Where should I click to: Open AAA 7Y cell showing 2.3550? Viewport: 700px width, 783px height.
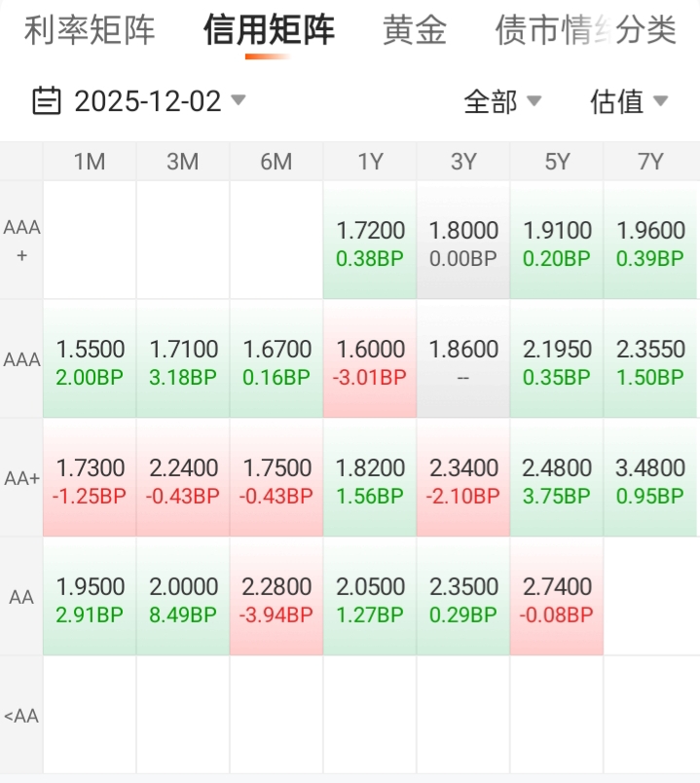(650, 360)
